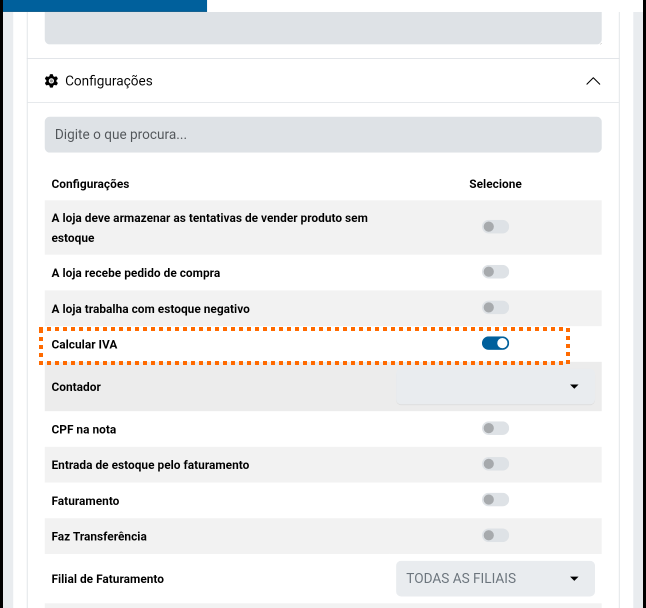Viewport: 646px width, 608px height.
Task: Turn on the Faturamento switch
Action: click(495, 499)
